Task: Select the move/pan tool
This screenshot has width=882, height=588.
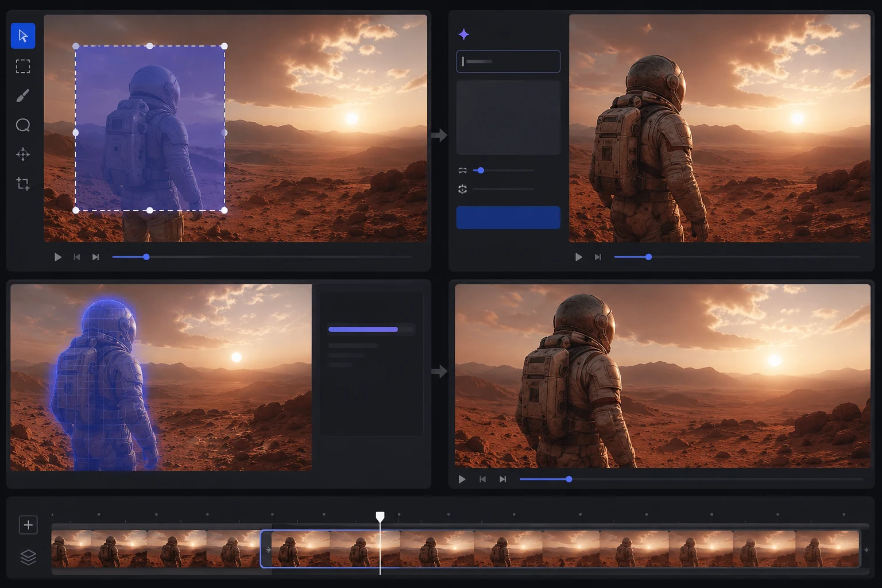Action: 23,154
